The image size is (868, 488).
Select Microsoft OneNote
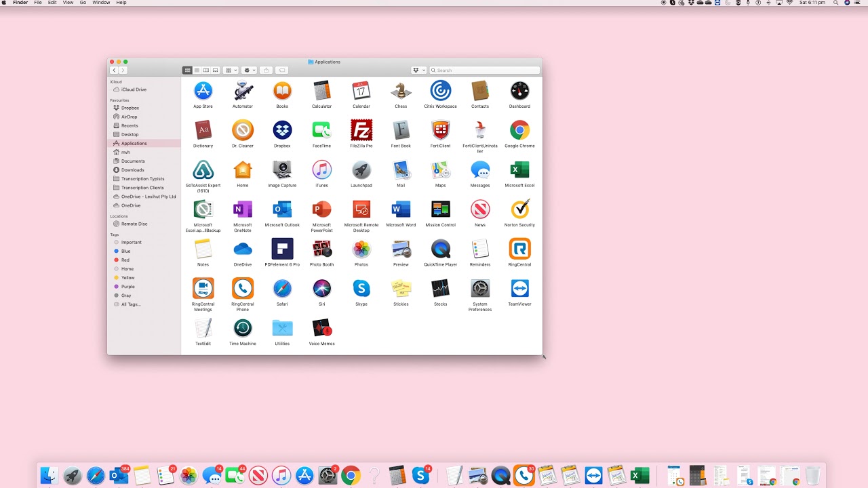tap(243, 209)
